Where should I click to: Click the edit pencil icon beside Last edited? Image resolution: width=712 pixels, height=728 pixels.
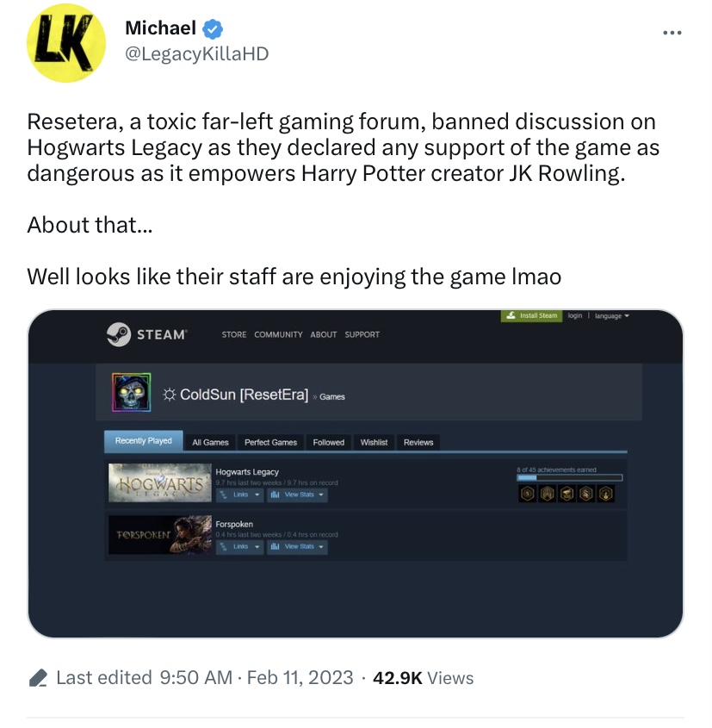tap(38, 678)
